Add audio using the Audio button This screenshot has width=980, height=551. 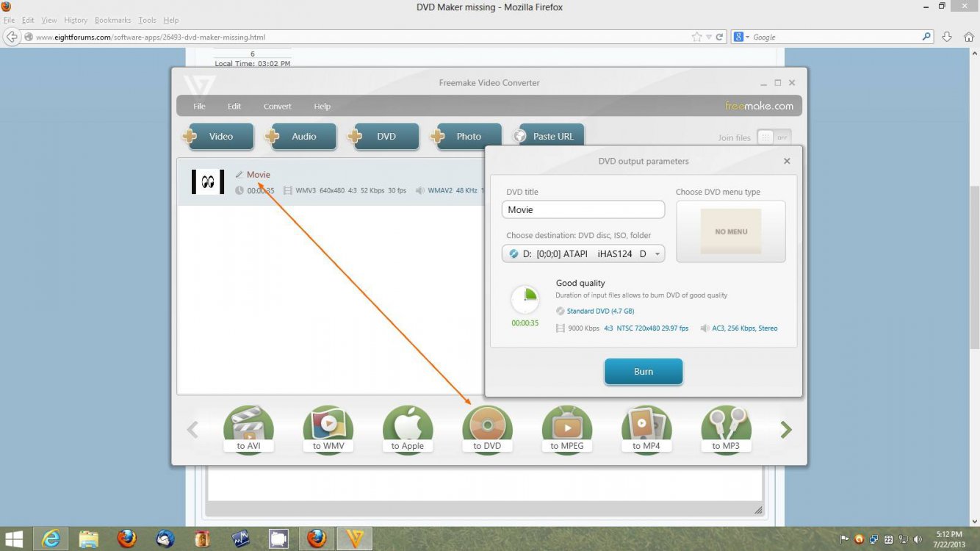[301, 137]
